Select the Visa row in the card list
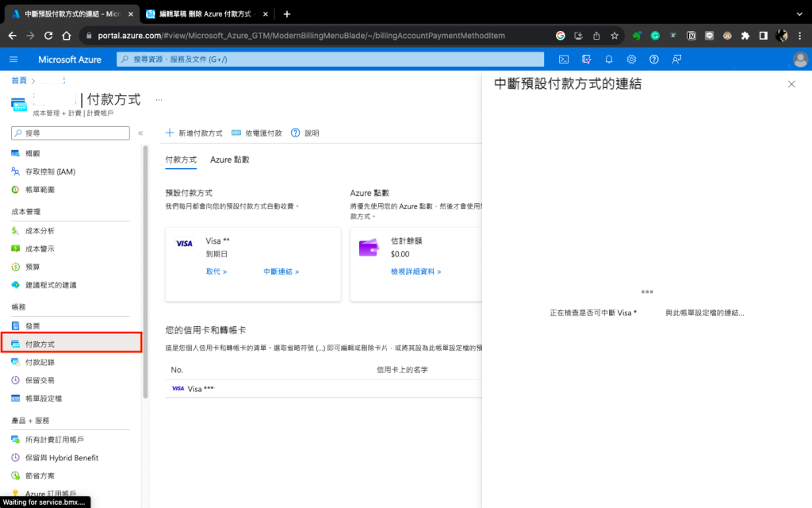The image size is (812, 508). (324, 389)
